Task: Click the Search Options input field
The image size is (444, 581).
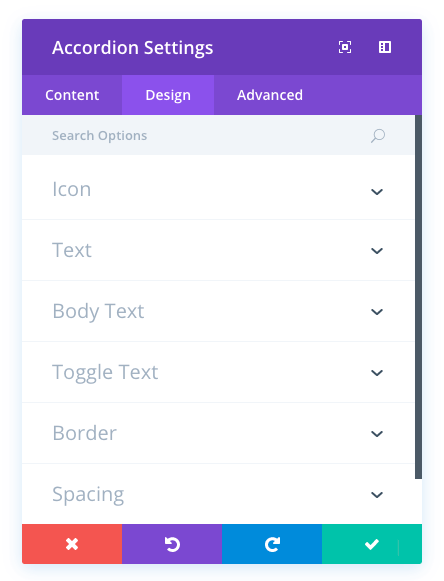Action: click(218, 135)
